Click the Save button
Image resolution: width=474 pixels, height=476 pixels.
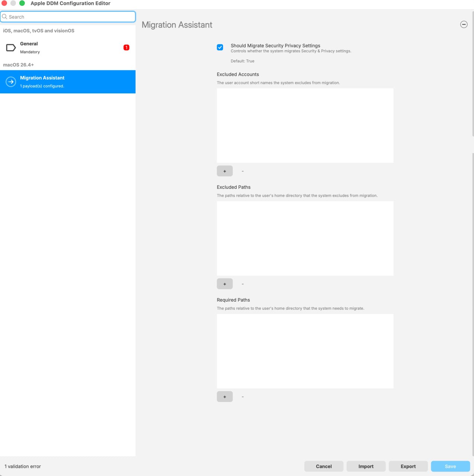pyautogui.click(x=450, y=466)
